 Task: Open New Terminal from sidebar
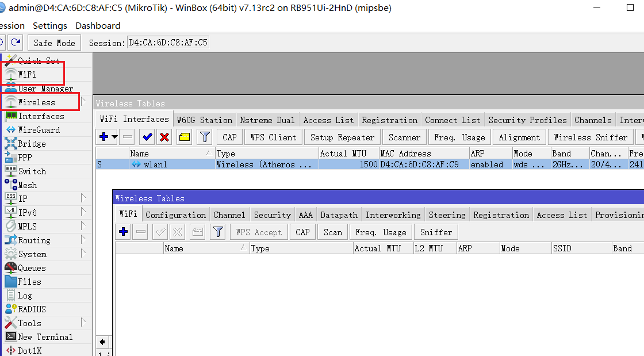45,337
